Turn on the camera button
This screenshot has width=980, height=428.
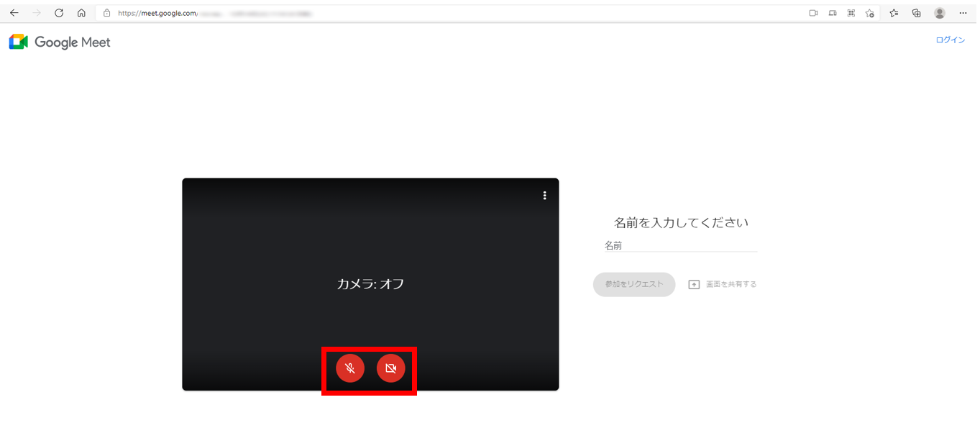pos(391,368)
